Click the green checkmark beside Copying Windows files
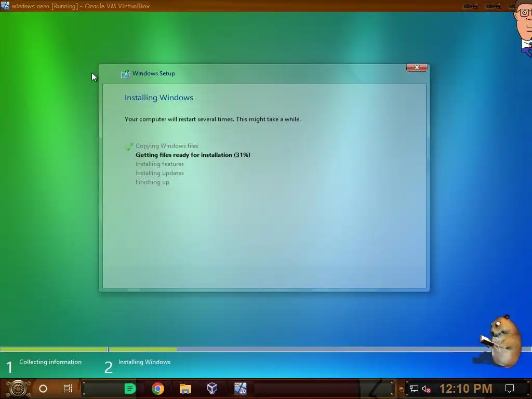 point(129,146)
